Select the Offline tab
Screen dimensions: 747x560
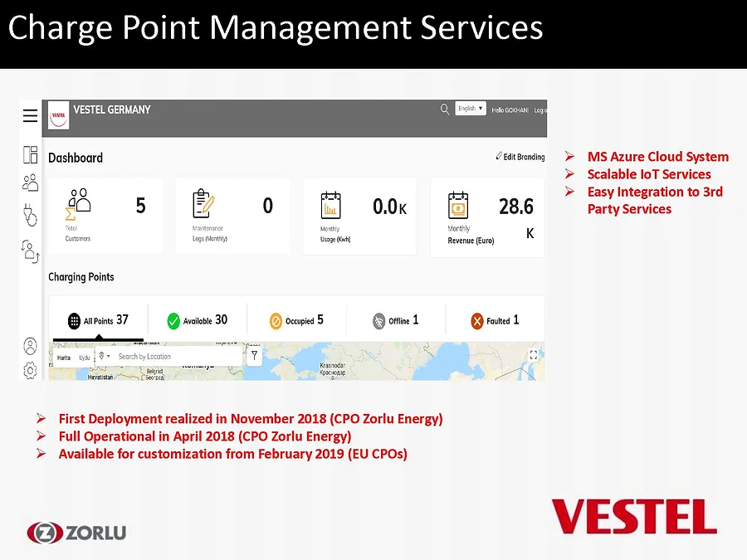point(396,320)
